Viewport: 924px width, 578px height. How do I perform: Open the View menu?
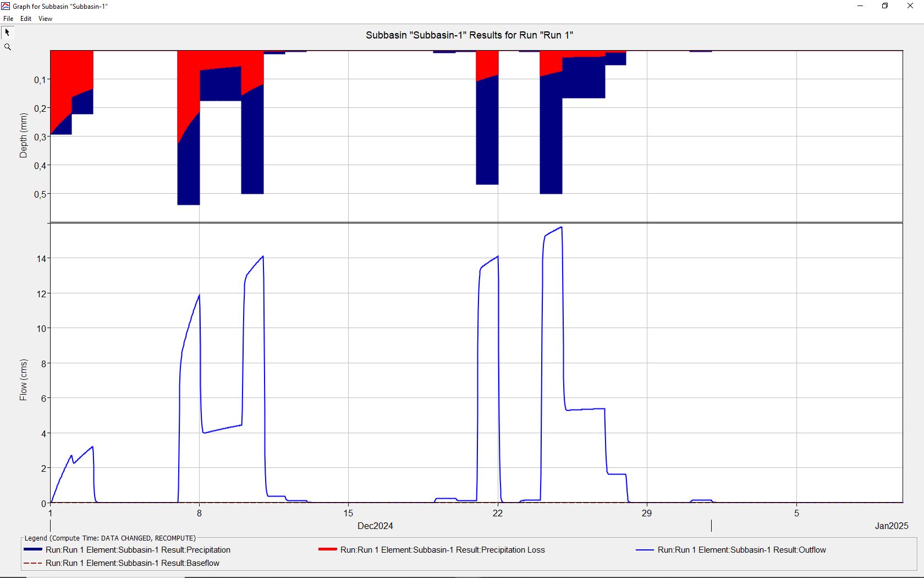pos(45,19)
